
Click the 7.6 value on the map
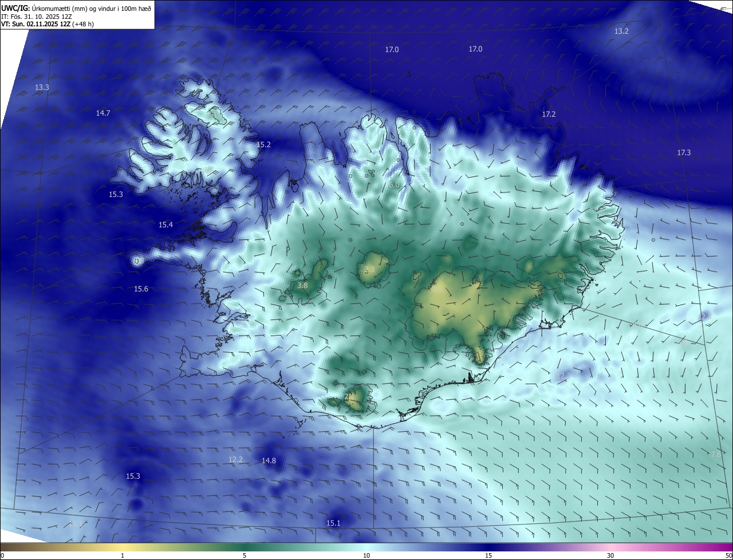(x=716, y=455)
